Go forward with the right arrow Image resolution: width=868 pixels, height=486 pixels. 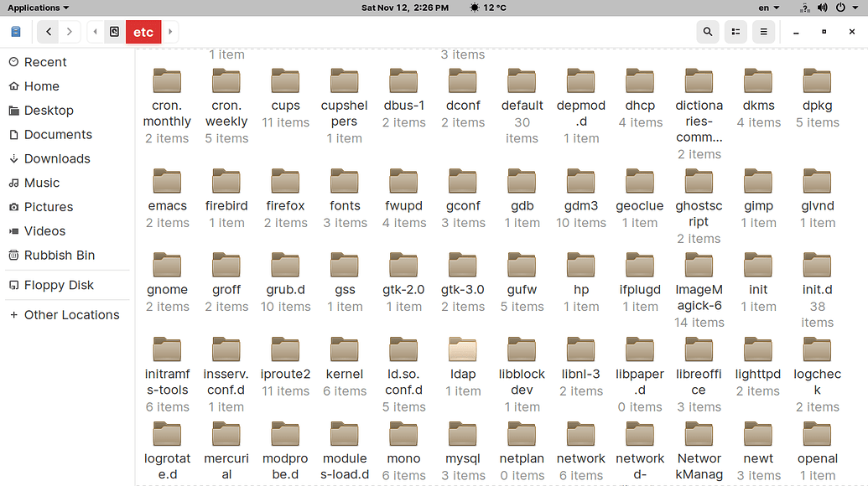70,32
